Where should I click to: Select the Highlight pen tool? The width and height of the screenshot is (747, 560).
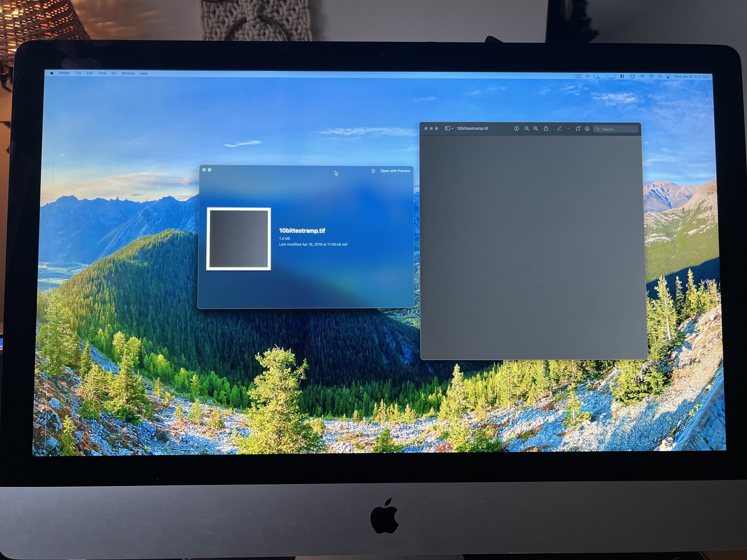click(559, 128)
